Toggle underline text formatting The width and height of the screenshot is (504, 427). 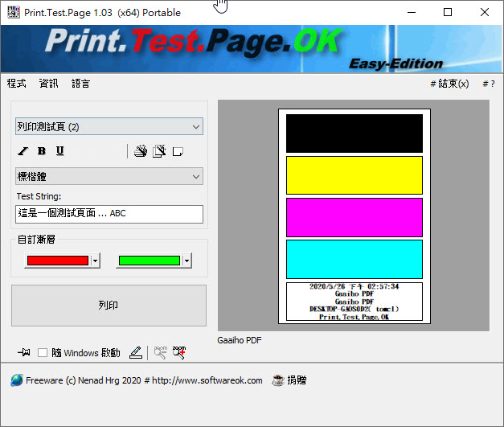pyautogui.click(x=60, y=151)
